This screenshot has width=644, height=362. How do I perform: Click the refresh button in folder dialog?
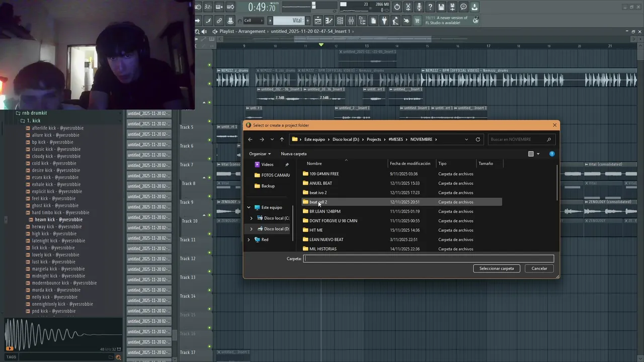[x=478, y=139]
